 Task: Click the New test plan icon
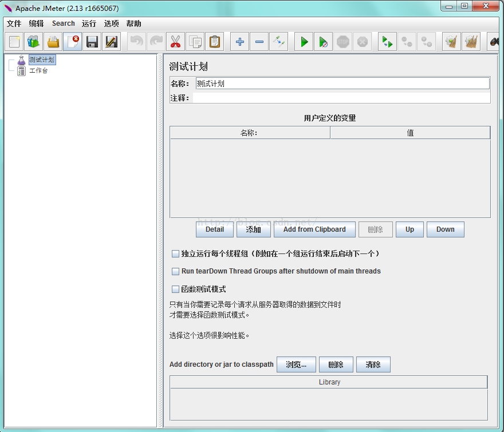tap(14, 42)
